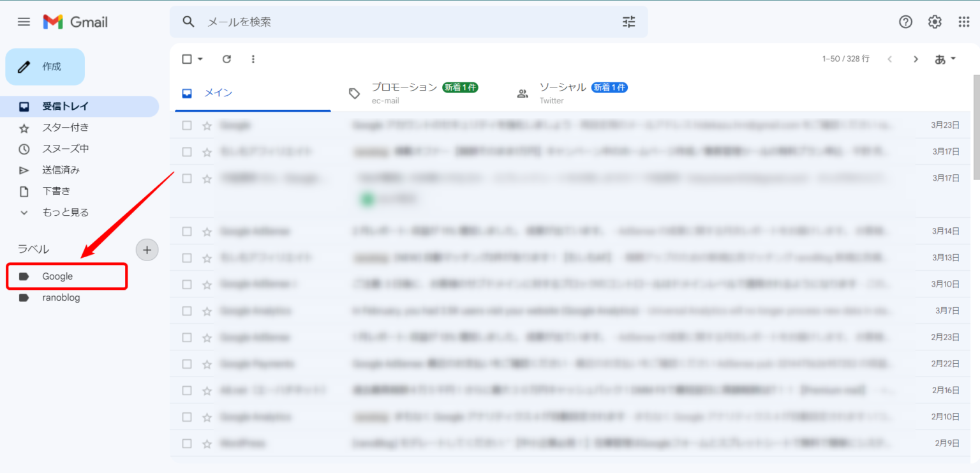Add a new label with the plus icon

click(x=147, y=250)
